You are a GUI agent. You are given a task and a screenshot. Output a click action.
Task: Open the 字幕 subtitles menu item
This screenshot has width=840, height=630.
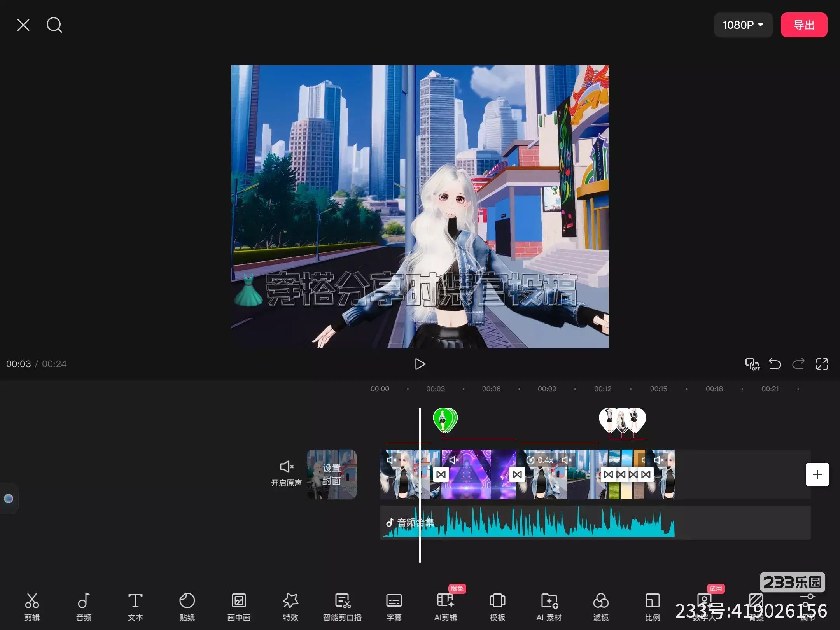click(394, 606)
